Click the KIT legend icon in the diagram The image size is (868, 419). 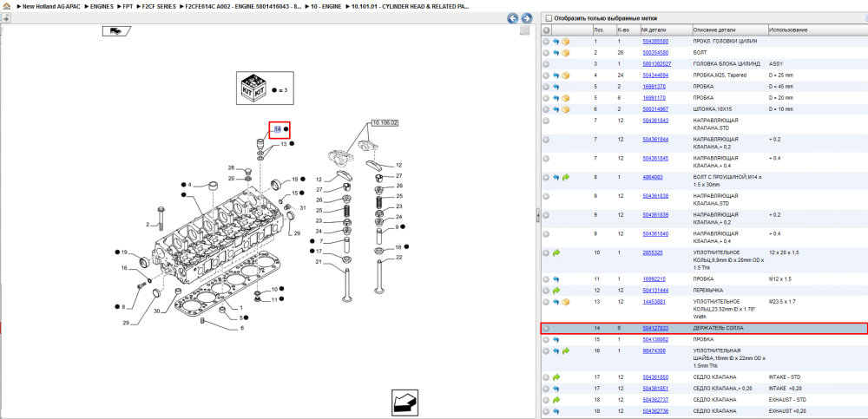pyautogui.click(x=254, y=88)
